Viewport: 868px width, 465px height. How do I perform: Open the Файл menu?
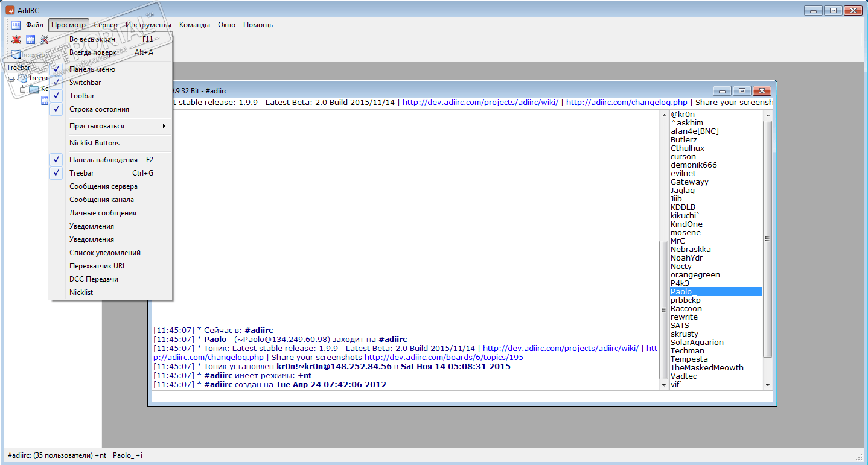click(34, 25)
